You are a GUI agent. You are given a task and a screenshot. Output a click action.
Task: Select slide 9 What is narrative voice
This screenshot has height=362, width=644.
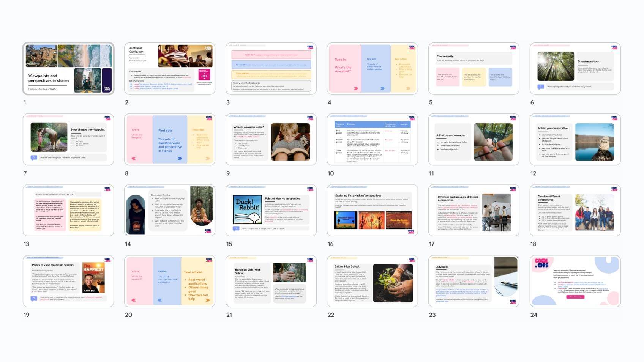coord(271,140)
